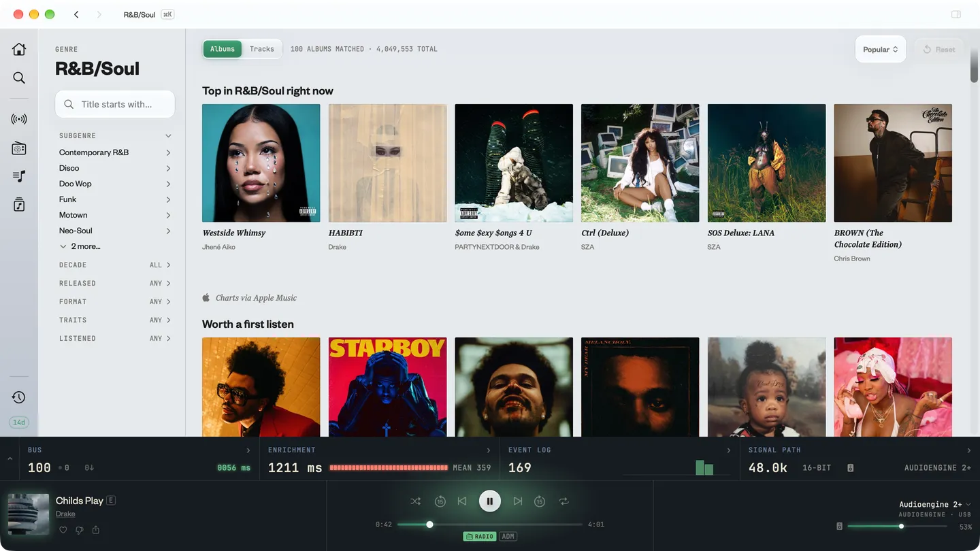The height and width of the screenshot is (551, 980).
Task: Pause the current track
Action: pos(490,501)
